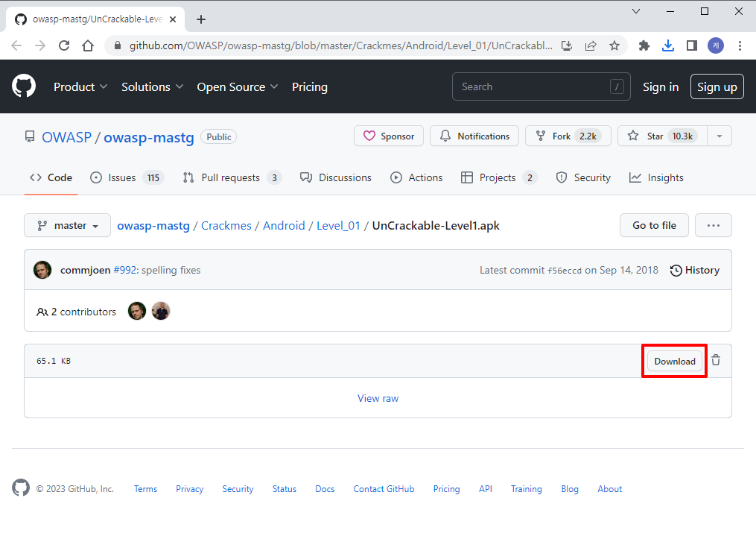The height and width of the screenshot is (539, 756).
Task: Bookmark this page with the star icon
Action: coord(614,45)
